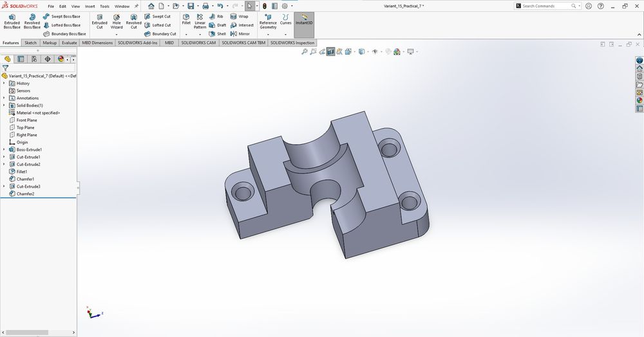The width and height of the screenshot is (644, 337).
Task: Select the Extruded Boss/Base tool
Action: click(x=12, y=21)
